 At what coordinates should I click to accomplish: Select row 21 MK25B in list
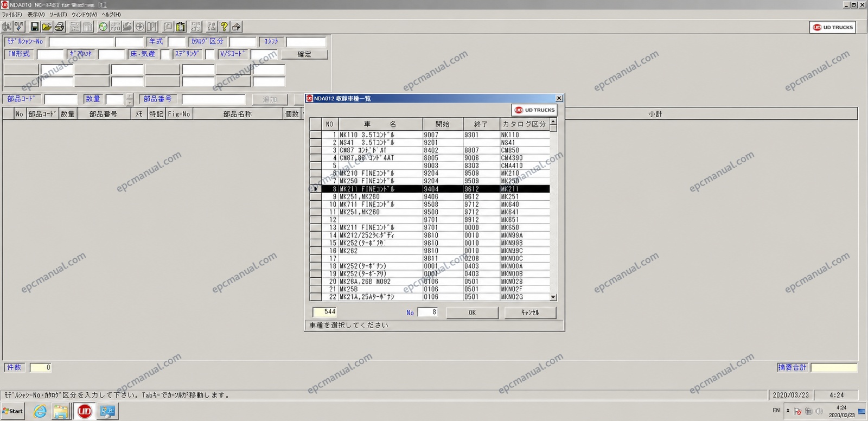435,289
